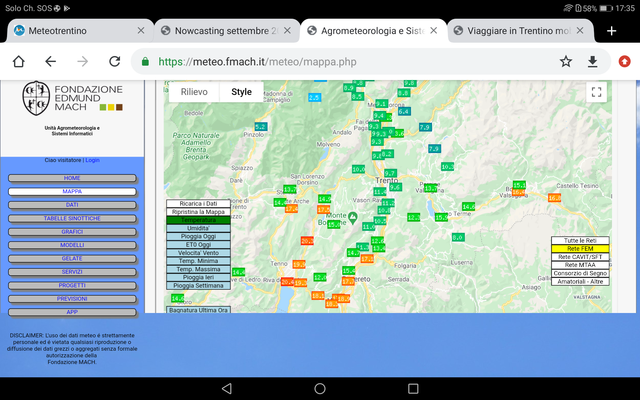The width and height of the screenshot is (640, 400).
Task: Click the 8.0 station marker near Luserna
Action: pyautogui.click(x=458, y=237)
